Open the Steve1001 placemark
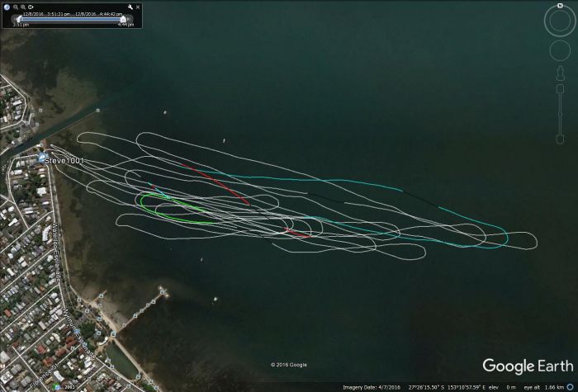The height and width of the screenshot is (392, 578). tap(43, 158)
